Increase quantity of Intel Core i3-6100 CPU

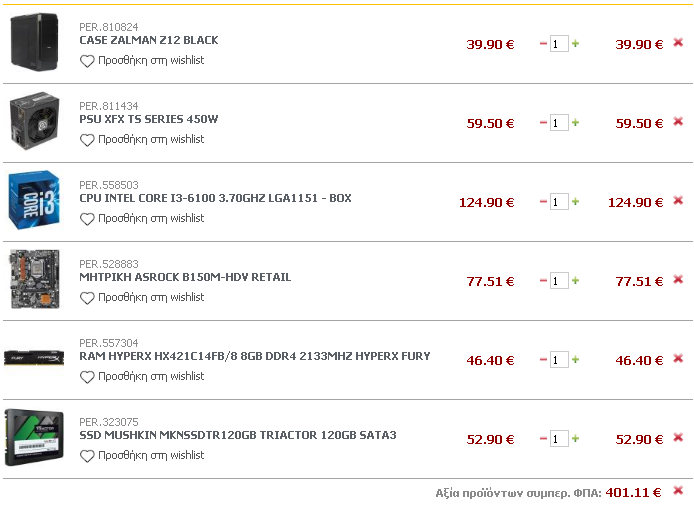click(x=575, y=201)
